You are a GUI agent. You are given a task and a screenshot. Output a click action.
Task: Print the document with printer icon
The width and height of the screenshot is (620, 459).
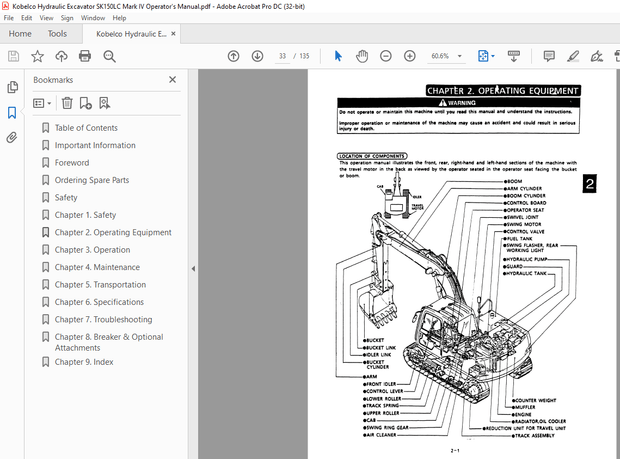(x=85, y=56)
